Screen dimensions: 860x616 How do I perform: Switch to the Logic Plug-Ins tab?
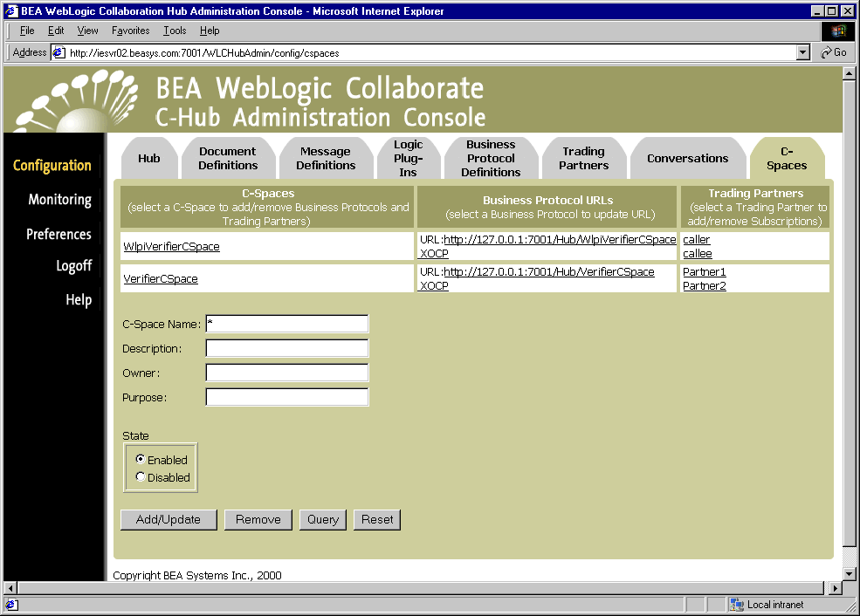(408, 159)
